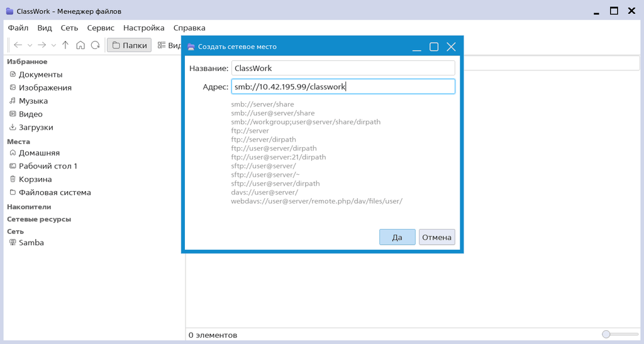Screen dimensions: 644x344
Task: Open the Настройка menu
Action: 144,28
